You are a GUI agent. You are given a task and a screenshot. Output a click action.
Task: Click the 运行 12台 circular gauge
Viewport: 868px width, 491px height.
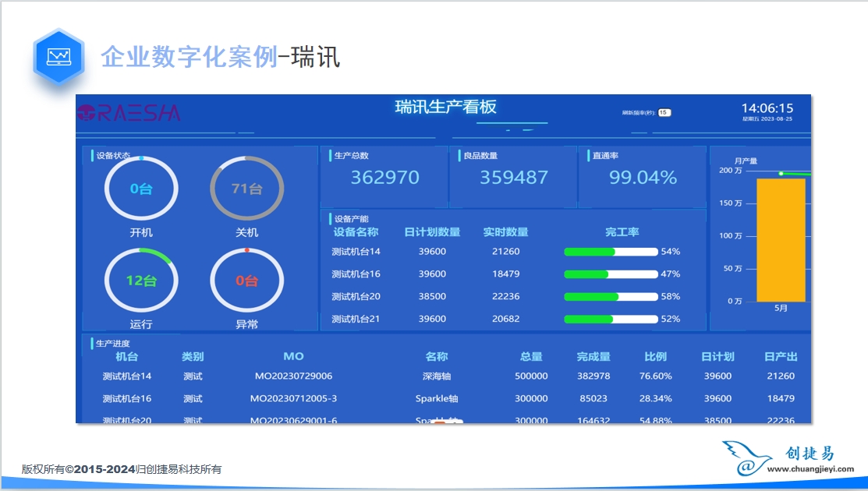tap(141, 281)
